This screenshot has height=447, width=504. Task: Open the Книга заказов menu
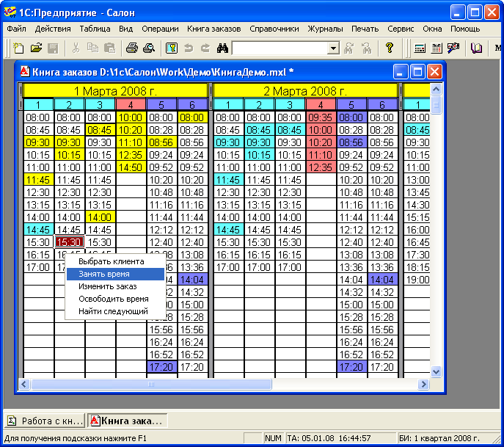(x=213, y=29)
